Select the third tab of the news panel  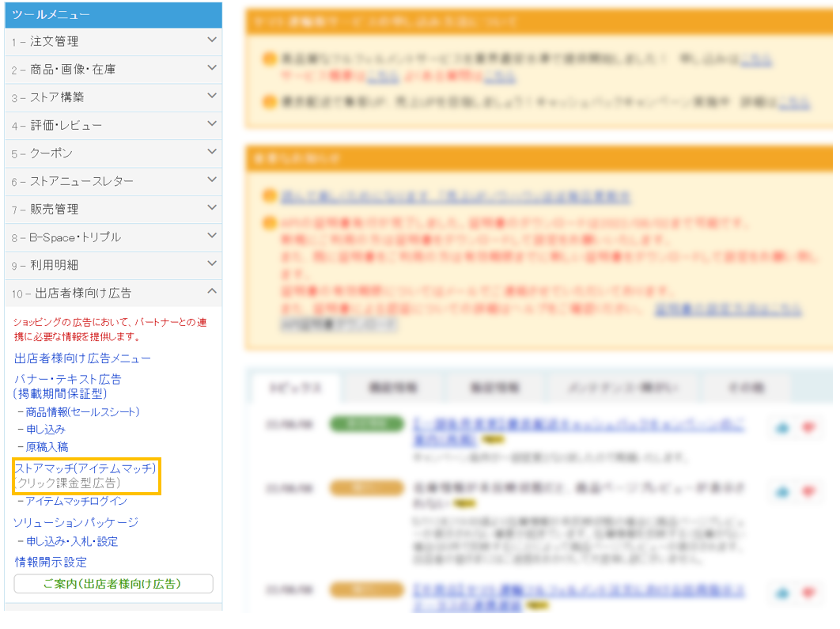click(494, 388)
